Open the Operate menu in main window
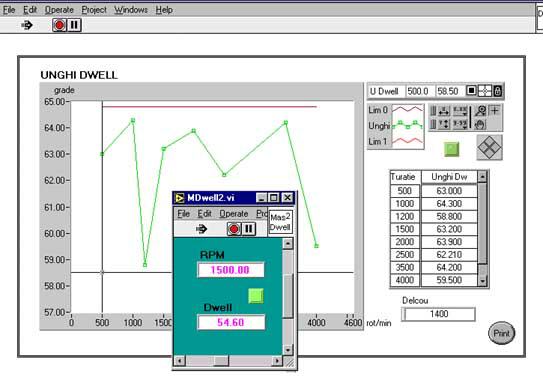The height and width of the screenshot is (386, 543). point(59,10)
